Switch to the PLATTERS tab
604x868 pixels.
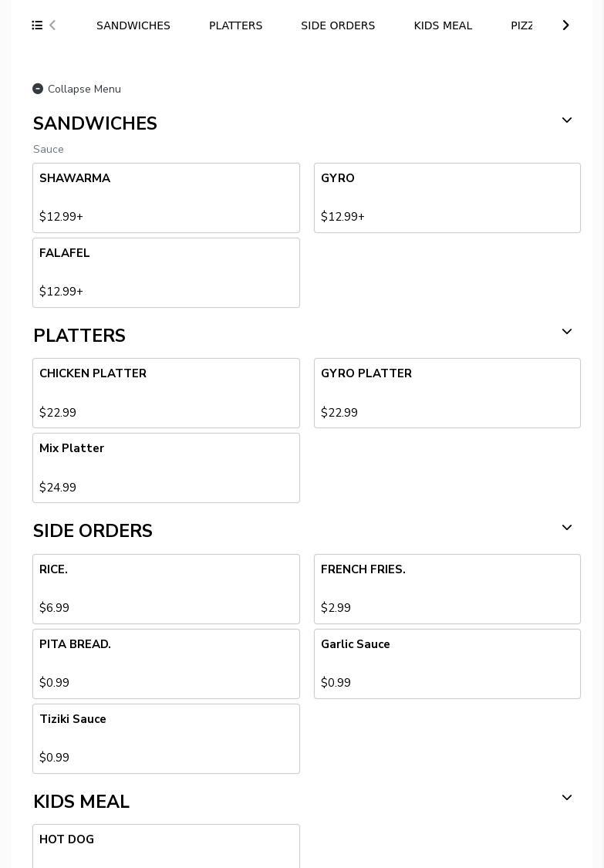tap(235, 25)
